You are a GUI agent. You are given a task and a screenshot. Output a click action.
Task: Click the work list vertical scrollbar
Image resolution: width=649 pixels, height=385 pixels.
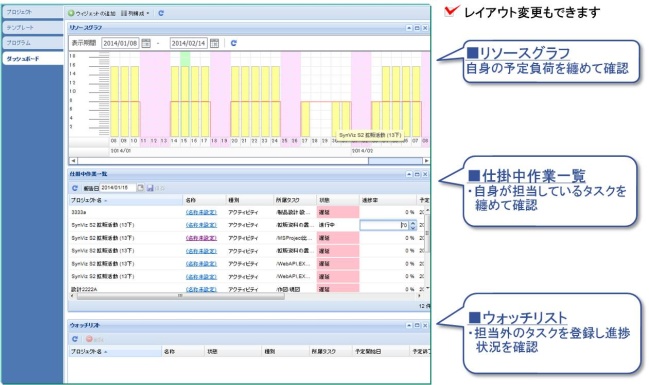click(x=427, y=233)
